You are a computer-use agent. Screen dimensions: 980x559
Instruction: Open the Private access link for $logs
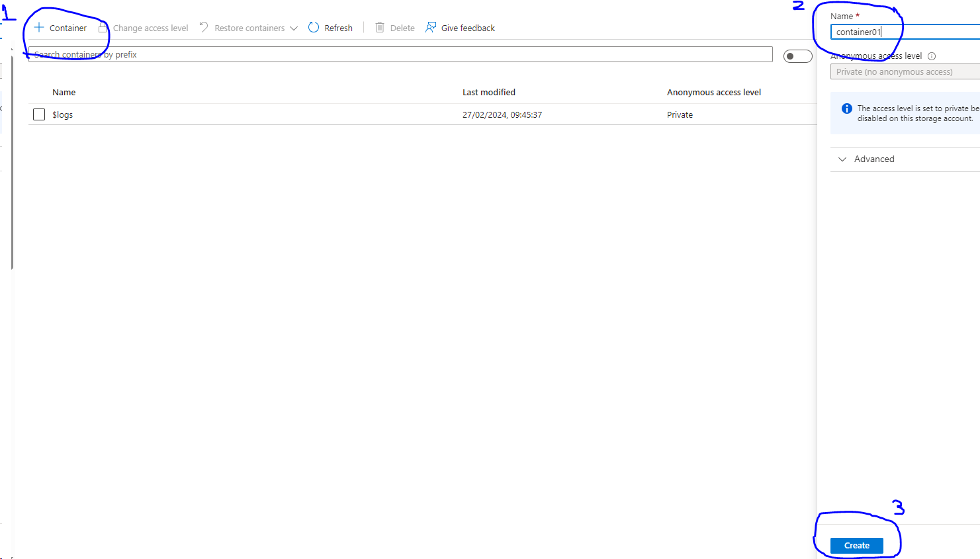(x=680, y=114)
